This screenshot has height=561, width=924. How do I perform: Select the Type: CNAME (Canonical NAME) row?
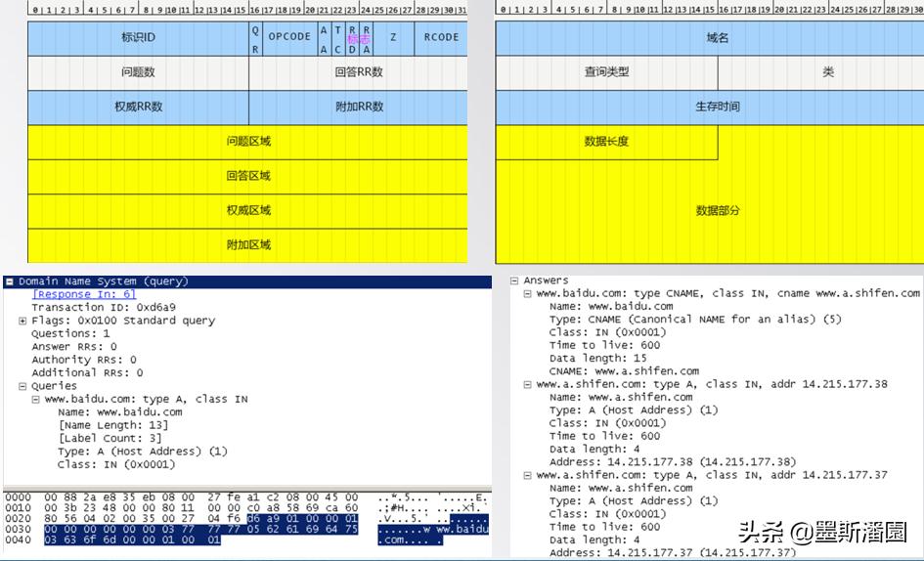coord(695,320)
